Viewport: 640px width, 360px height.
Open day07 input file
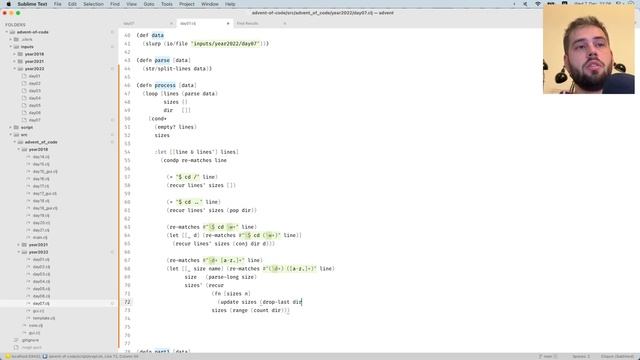click(34, 120)
